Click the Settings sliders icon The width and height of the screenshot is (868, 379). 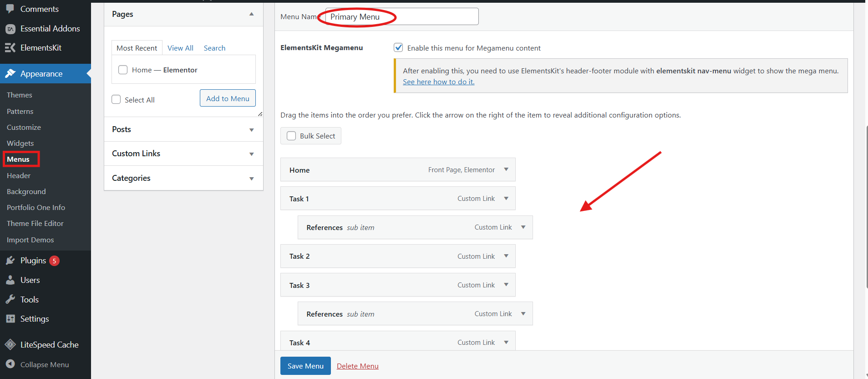pos(10,319)
